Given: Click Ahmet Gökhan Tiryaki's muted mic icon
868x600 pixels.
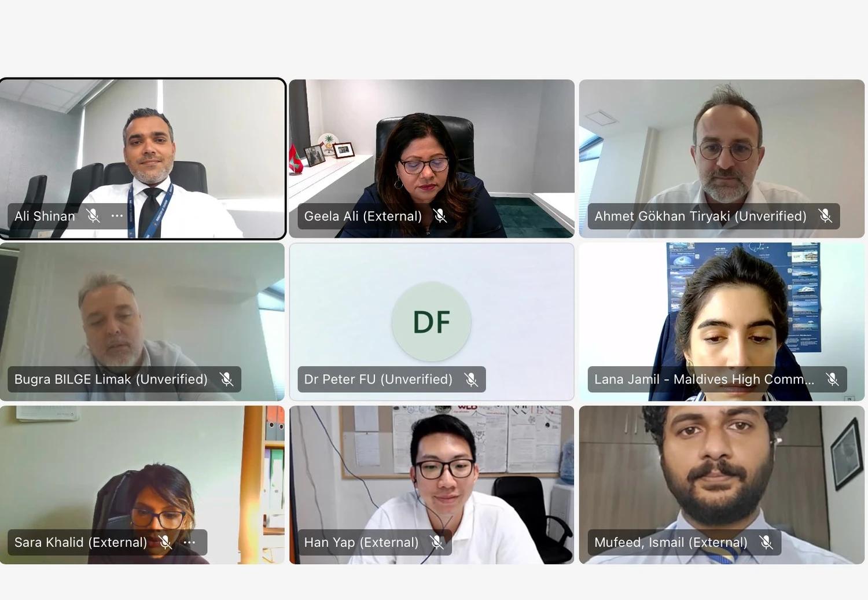Looking at the screenshot, I should tap(825, 216).
